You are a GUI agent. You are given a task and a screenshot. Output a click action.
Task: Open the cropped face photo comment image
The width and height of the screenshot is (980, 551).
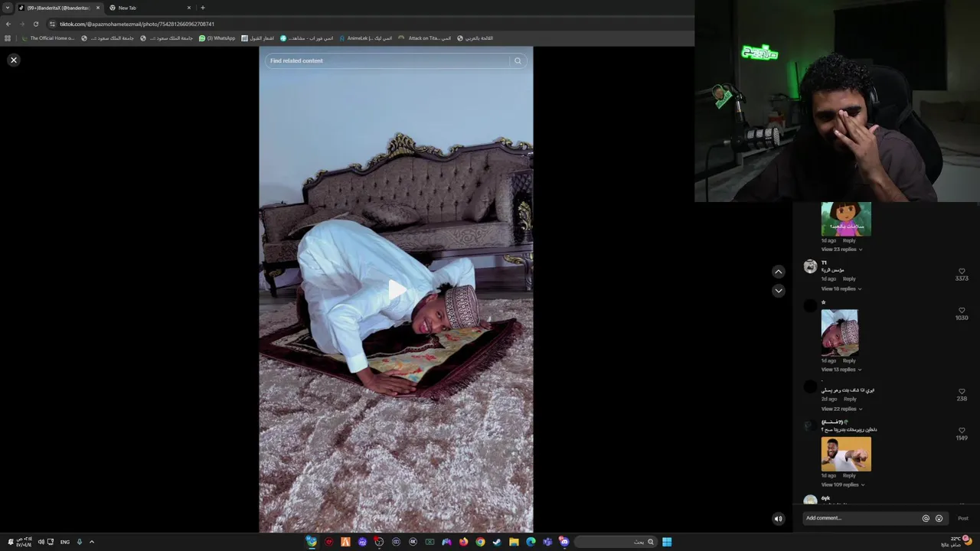(x=840, y=333)
